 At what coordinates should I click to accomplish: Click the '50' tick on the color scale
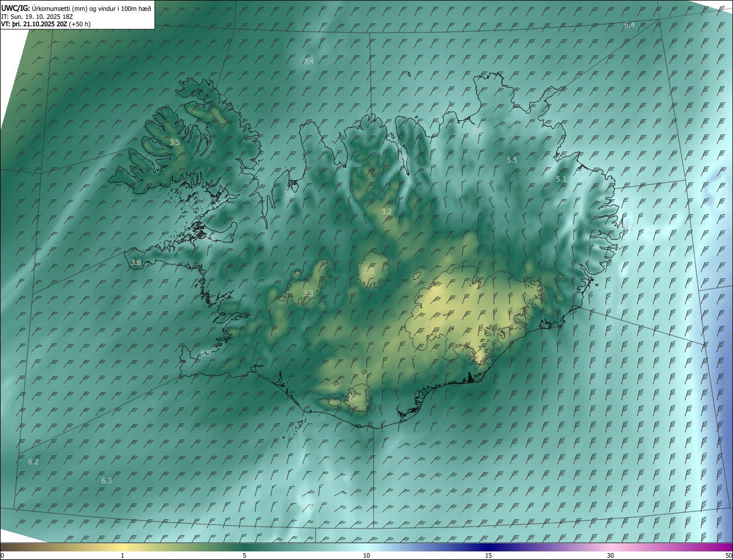pos(728,555)
